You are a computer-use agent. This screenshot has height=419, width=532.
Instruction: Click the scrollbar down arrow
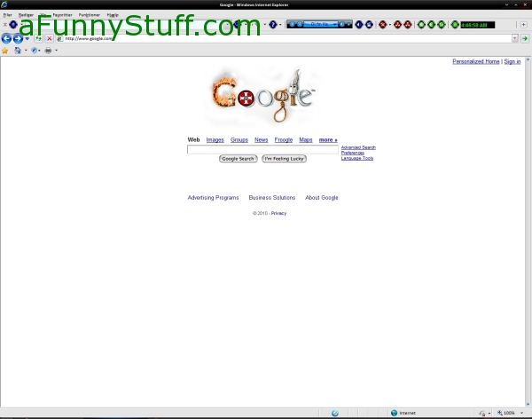(x=528, y=404)
